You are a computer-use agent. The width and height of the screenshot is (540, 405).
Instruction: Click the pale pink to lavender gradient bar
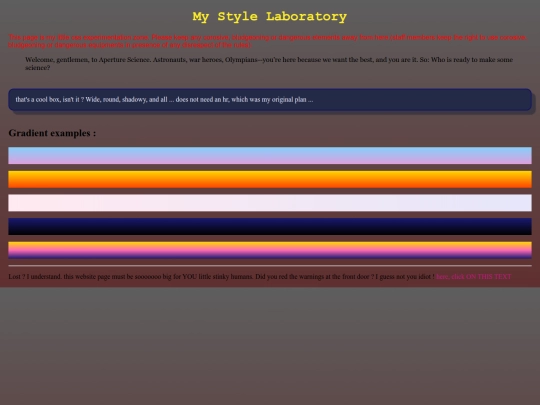pos(270,203)
